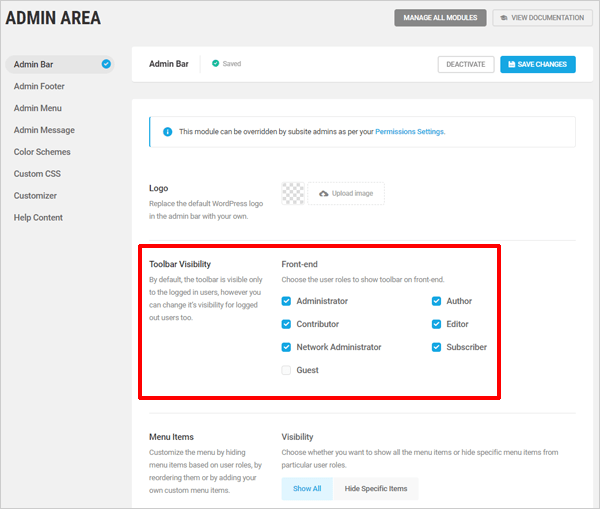Click the Logo placeholder thumbnail
Screen dimensions: 600x509
point(293,193)
